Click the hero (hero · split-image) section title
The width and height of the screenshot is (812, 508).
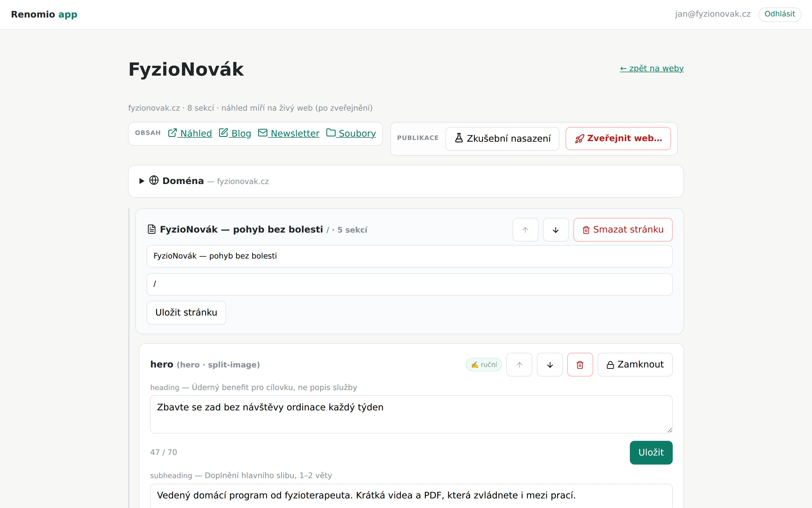coord(205,365)
